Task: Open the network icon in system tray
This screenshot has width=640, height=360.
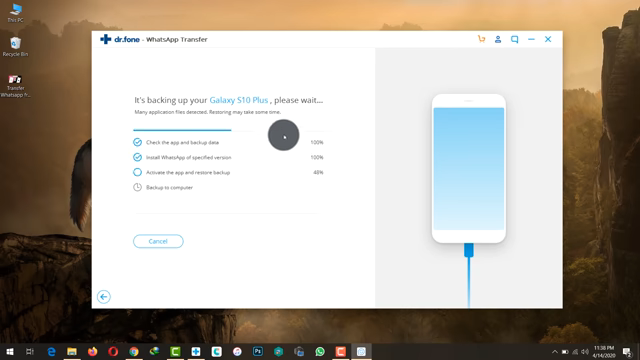Action: pyautogui.click(x=575, y=351)
